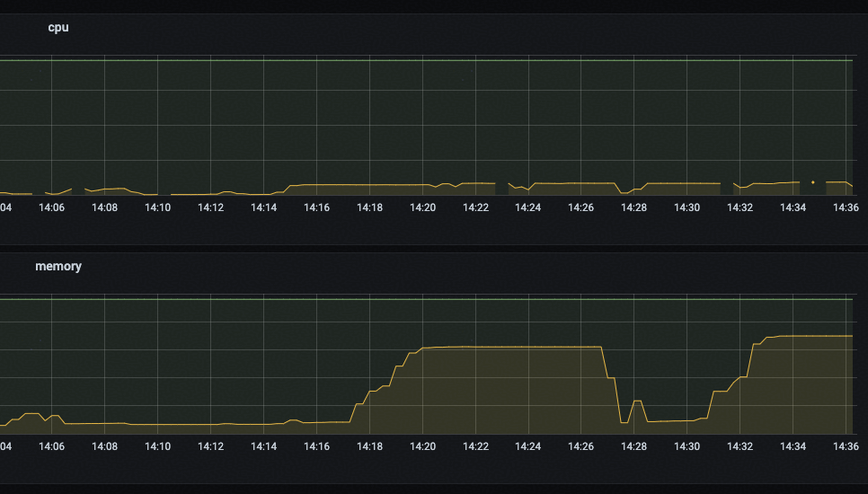
Task: Click the 14:10 label on cpu time axis
Action: [158, 207]
